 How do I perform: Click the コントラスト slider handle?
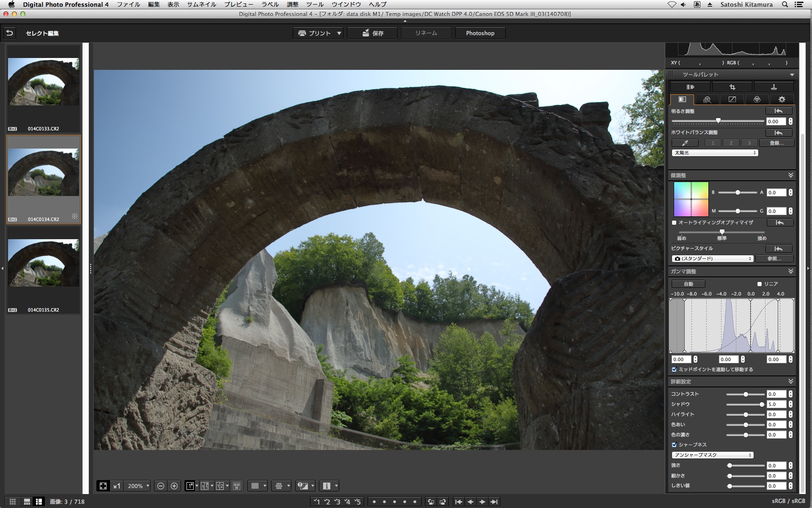(x=746, y=394)
